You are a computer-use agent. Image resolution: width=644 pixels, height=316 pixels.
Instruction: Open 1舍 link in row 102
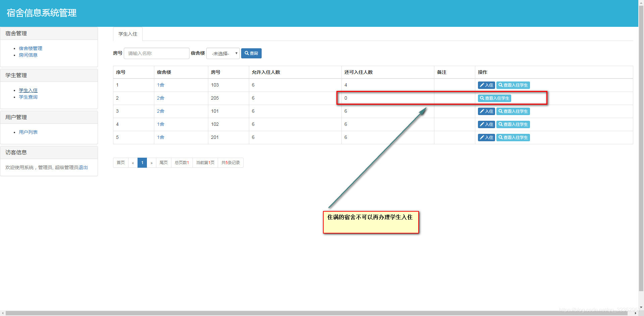pyautogui.click(x=161, y=124)
